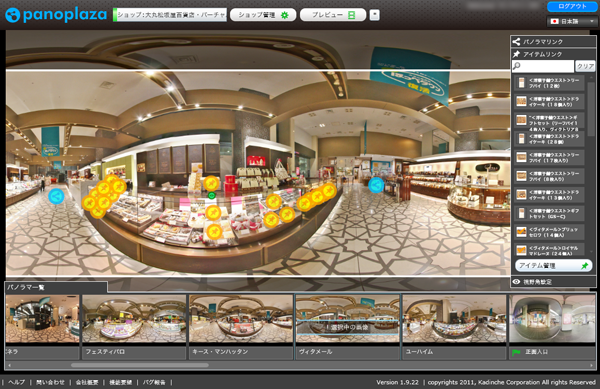Image resolution: width=600 pixels, height=389 pixels.
Task: Click the blue panorama link marker in left aisle
Action: coord(56,196)
